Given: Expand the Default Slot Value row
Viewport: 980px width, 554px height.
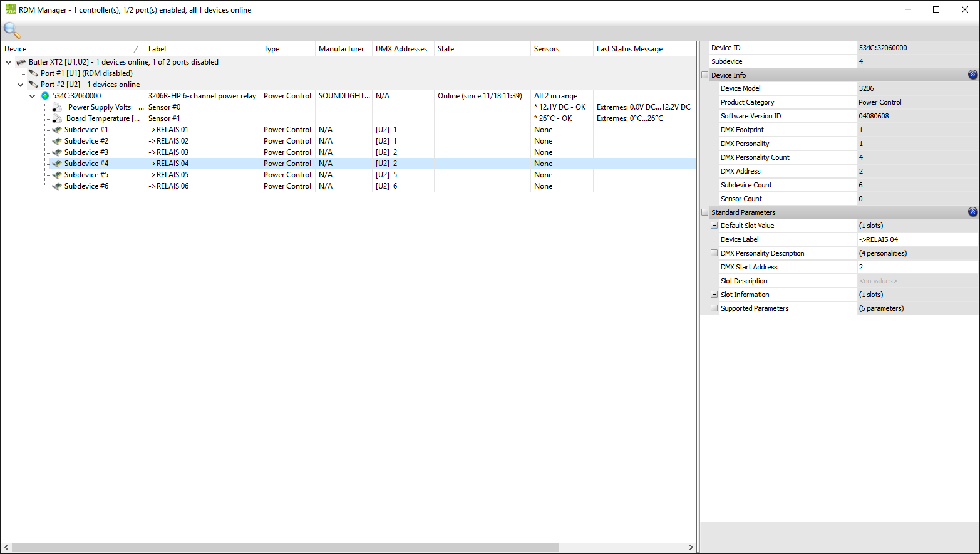Looking at the screenshot, I should [714, 226].
